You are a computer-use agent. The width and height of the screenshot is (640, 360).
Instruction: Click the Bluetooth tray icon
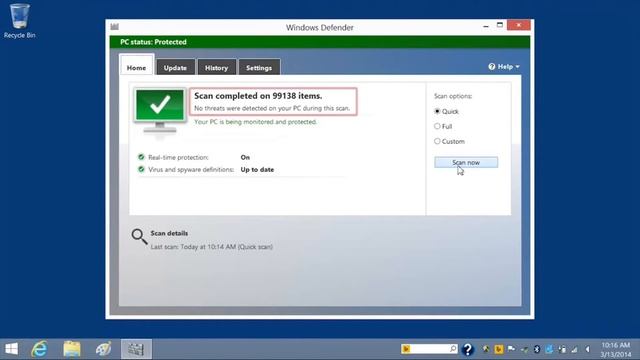[537, 349]
